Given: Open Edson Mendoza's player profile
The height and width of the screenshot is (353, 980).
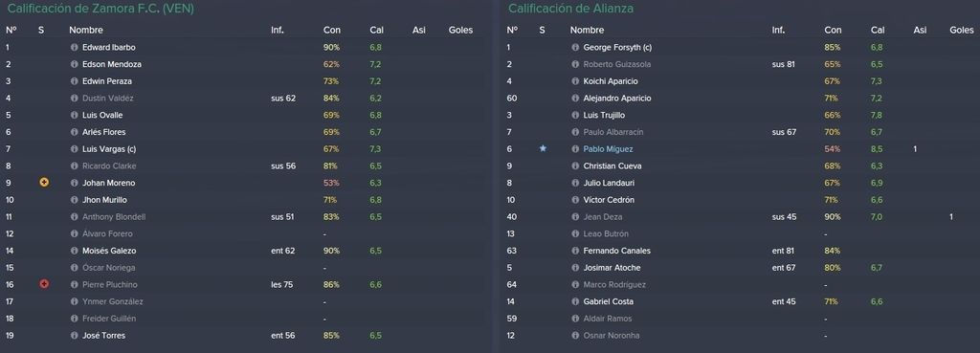Looking at the screenshot, I should click(111, 64).
